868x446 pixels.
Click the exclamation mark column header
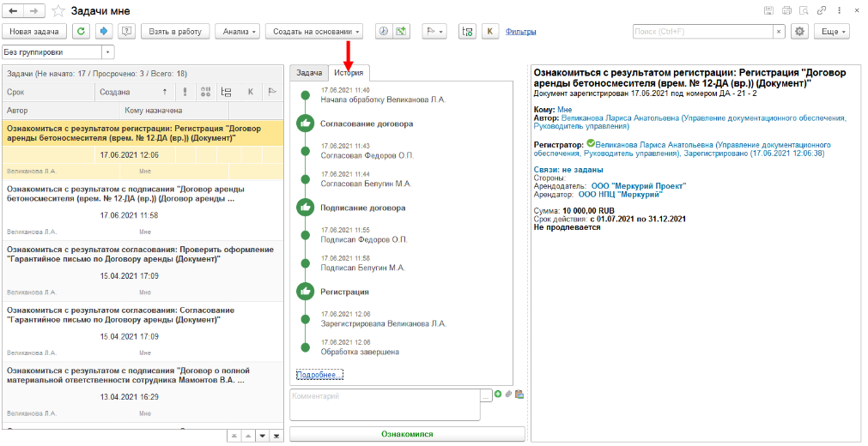pyautogui.click(x=185, y=92)
